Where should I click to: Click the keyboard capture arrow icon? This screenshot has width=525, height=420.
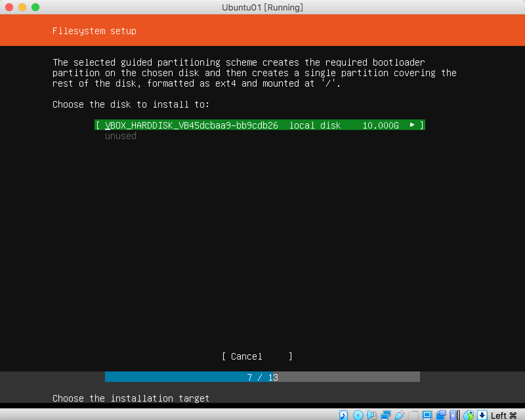click(x=482, y=415)
